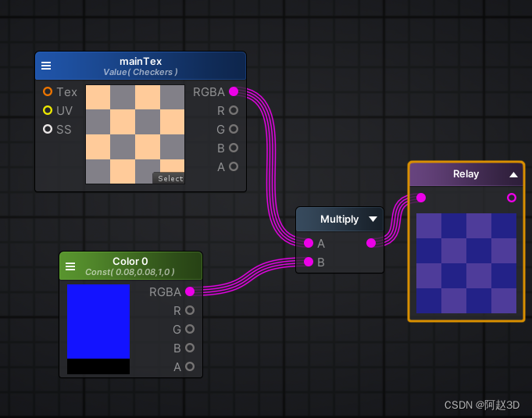This screenshot has height=418, width=532.
Task: Click the mainTex checkers texture preview
Action: [x=135, y=134]
